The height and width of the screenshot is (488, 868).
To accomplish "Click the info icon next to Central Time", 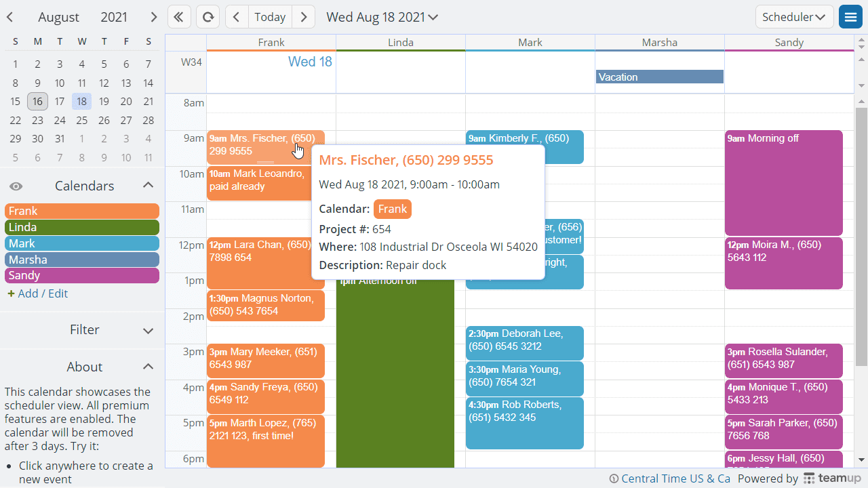I will coord(614,478).
